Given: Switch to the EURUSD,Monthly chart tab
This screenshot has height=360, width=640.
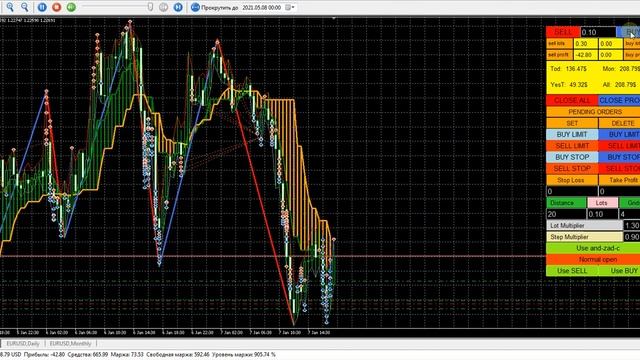Looking at the screenshot, I should coord(71,344).
